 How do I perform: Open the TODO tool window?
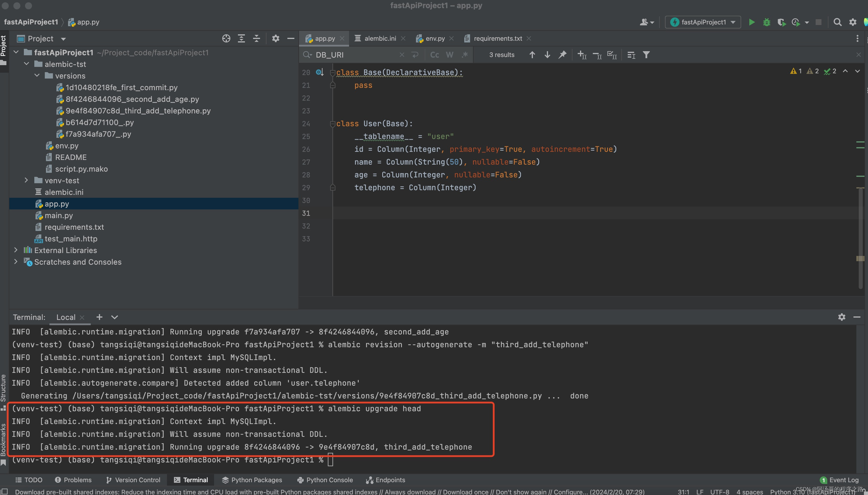pyautogui.click(x=29, y=480)
